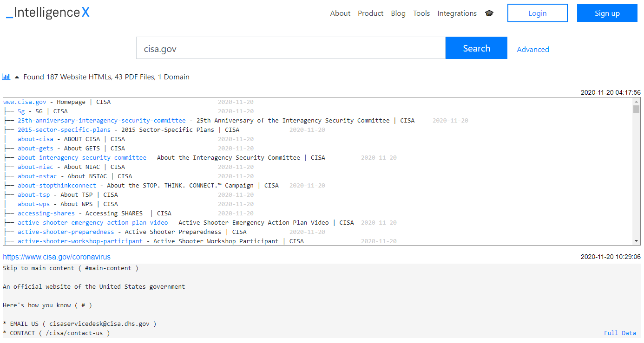Click the Full Data link
644x343 pixels.
click(x=620, y=333)
